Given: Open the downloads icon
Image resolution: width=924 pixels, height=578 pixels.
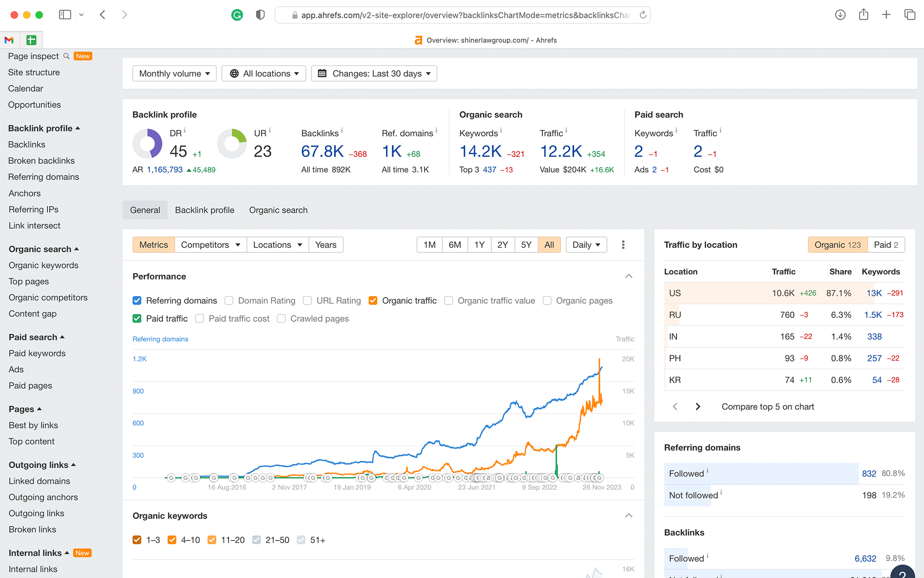Looking at the screenshot, I should (x=840, y=15).
